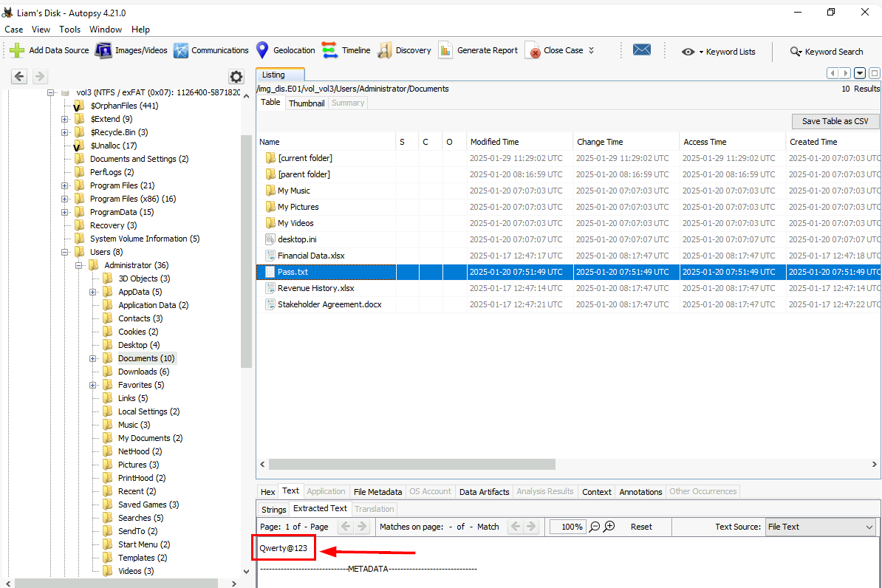Collapse the Administrator (36) node
The width and height of the screenshot is (882, 588).
(x=79, y=265)
